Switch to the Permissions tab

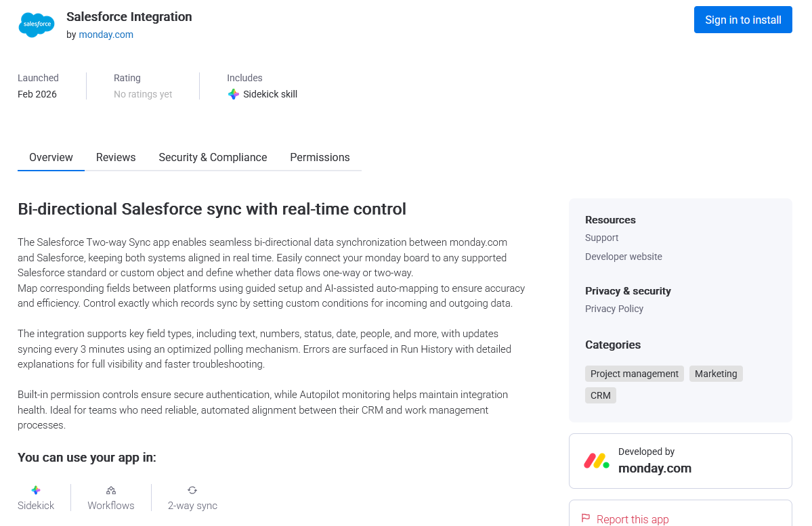pyautogui.click(x=320, y=157)
